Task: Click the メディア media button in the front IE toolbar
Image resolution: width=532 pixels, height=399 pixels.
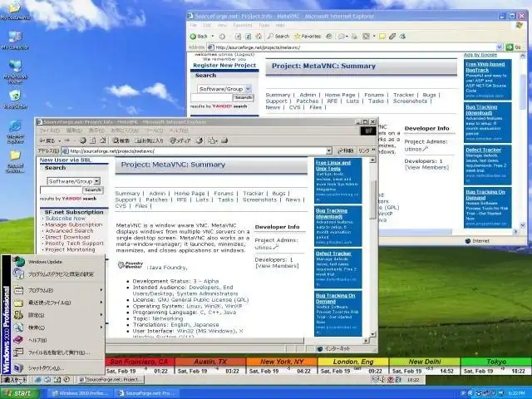Action: [x=180, y=140]
